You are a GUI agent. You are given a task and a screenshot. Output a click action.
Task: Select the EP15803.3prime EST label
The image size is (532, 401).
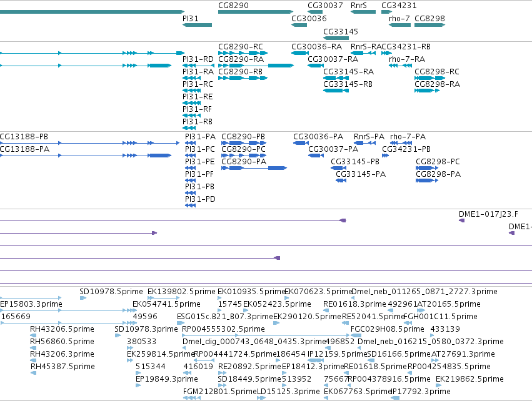(x=31, y=304)
